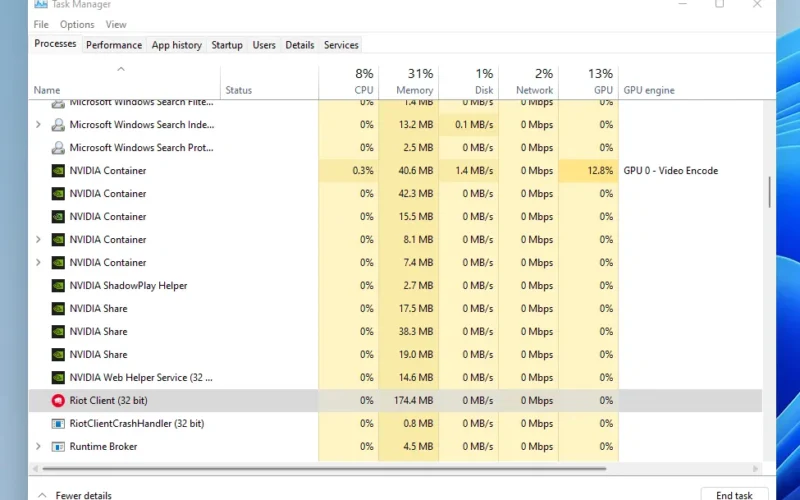Click the horizontal scrollbar thumb below the process list
The image size is (800, 500).
[x=324, y=468]
